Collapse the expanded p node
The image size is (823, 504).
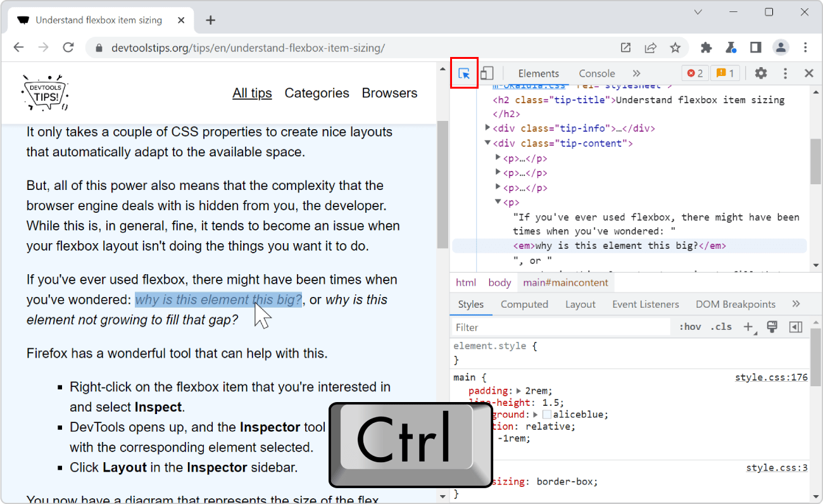(x=498, y=202)
